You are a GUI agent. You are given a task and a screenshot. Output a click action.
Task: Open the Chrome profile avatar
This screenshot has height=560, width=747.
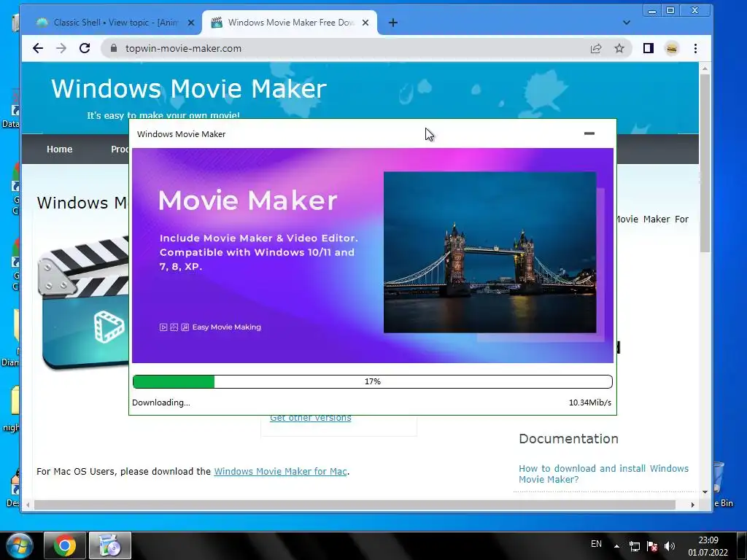[672, 48]
